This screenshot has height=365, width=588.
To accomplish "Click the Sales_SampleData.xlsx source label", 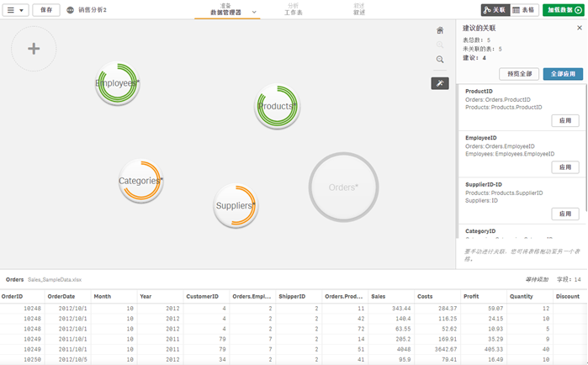I will (55, 280).
